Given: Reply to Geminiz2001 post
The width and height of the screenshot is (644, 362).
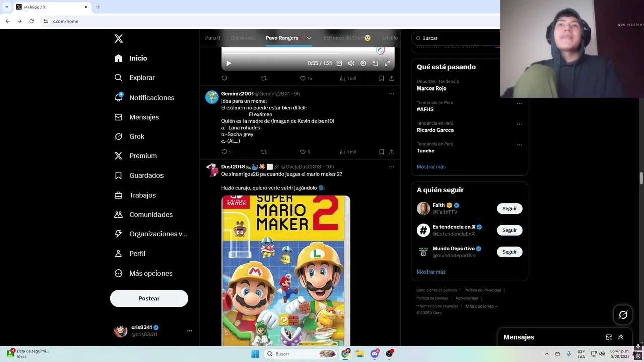Looking at the screenshot, I should click(x=224, y=152).
